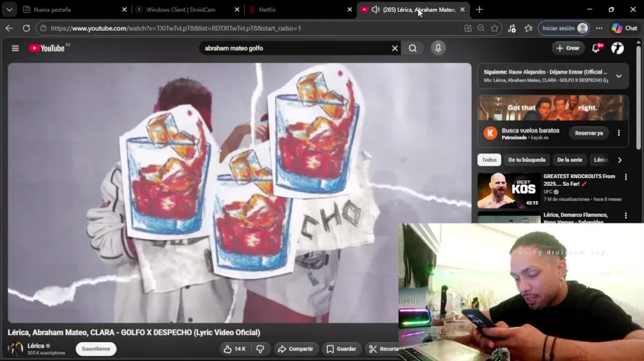
Task: Open options for GREATEST KNOCKOUTS video
Action: [625, 177]
